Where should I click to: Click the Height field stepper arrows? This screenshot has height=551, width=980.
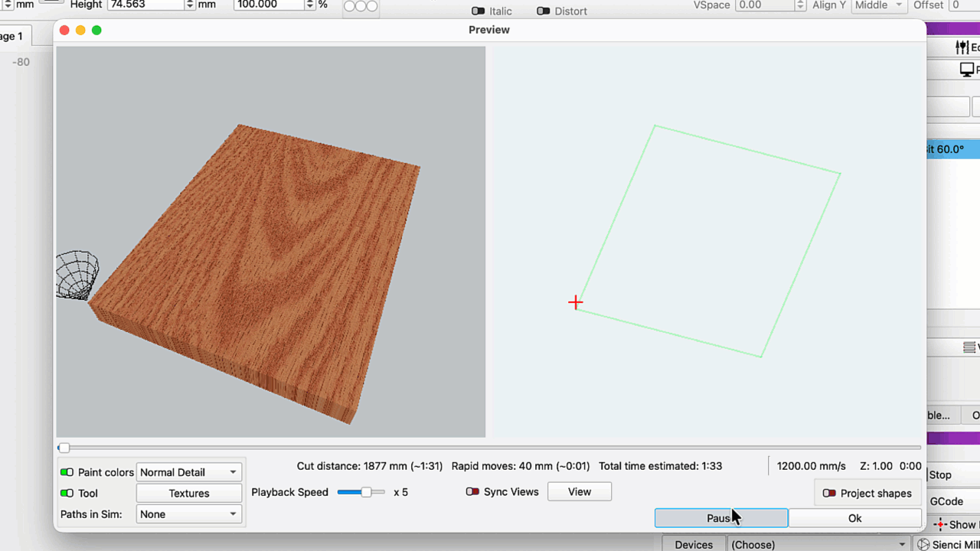[190, 5]
